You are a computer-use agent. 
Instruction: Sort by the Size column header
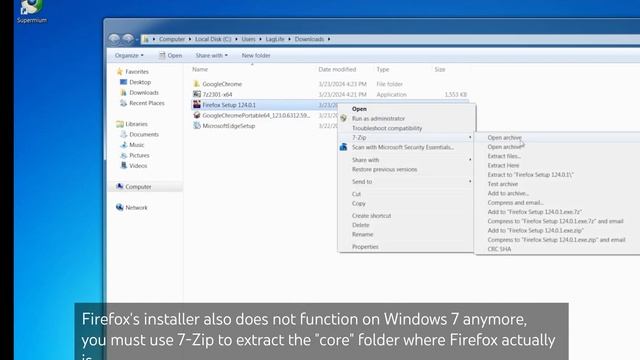pos(440,69)
